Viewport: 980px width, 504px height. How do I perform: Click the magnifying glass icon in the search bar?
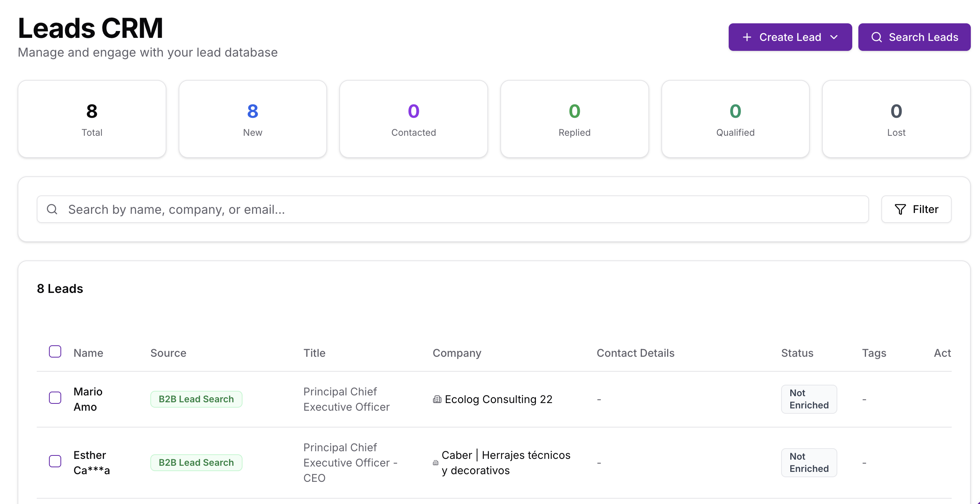(52, 209)
